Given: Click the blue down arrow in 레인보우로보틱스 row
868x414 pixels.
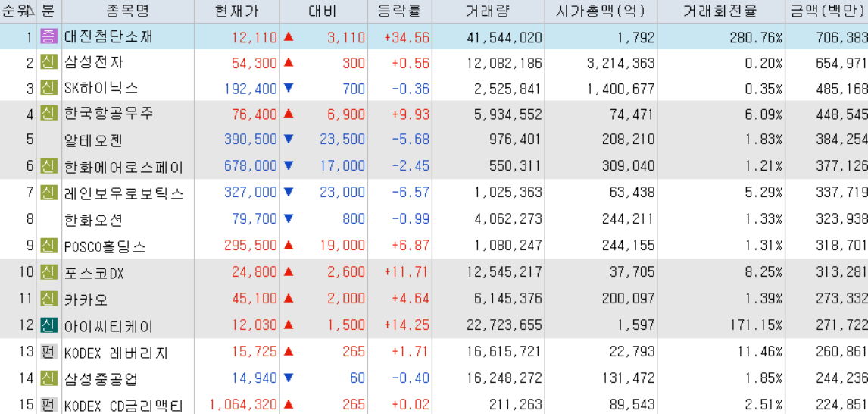Looking at the screenshot, I should 288,192.
